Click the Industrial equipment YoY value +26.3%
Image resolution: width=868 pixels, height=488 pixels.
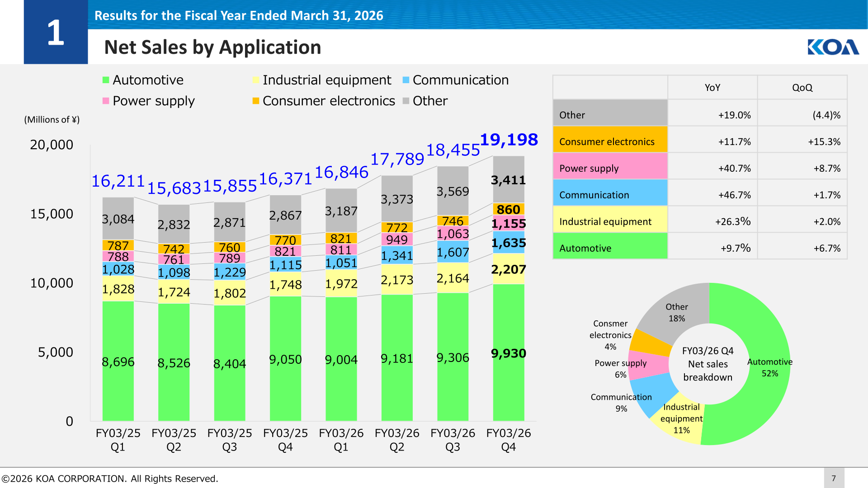pyautogui.click(x=733, y=222)
